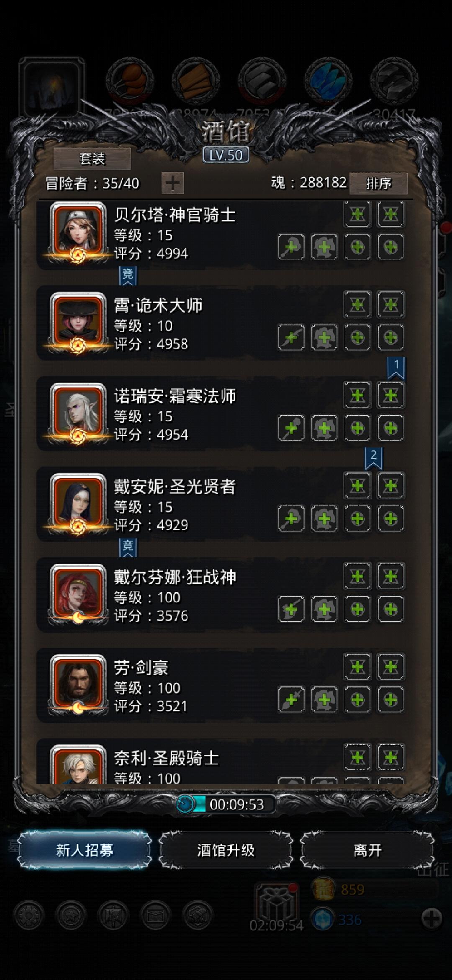Tap team flag marker number 1

click(x=396, y=368)
